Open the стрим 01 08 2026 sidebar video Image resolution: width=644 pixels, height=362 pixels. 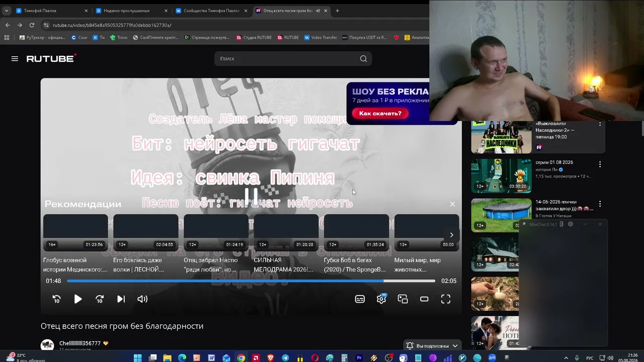tap(501, 176)
